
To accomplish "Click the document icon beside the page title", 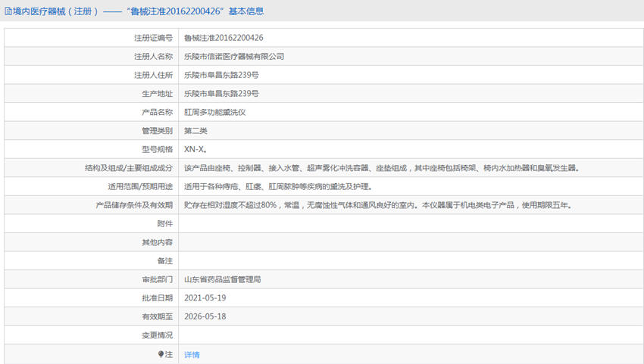I will point(8,11).
